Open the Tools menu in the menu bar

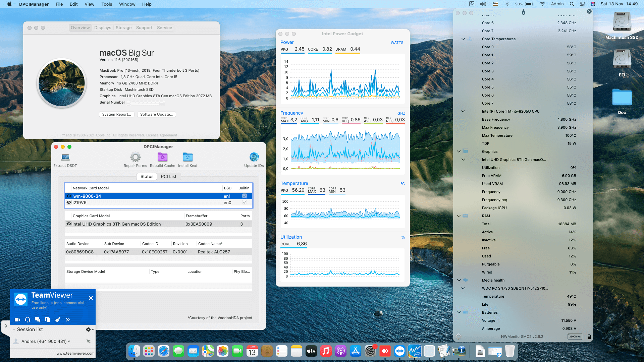click(x=107, y=4)
